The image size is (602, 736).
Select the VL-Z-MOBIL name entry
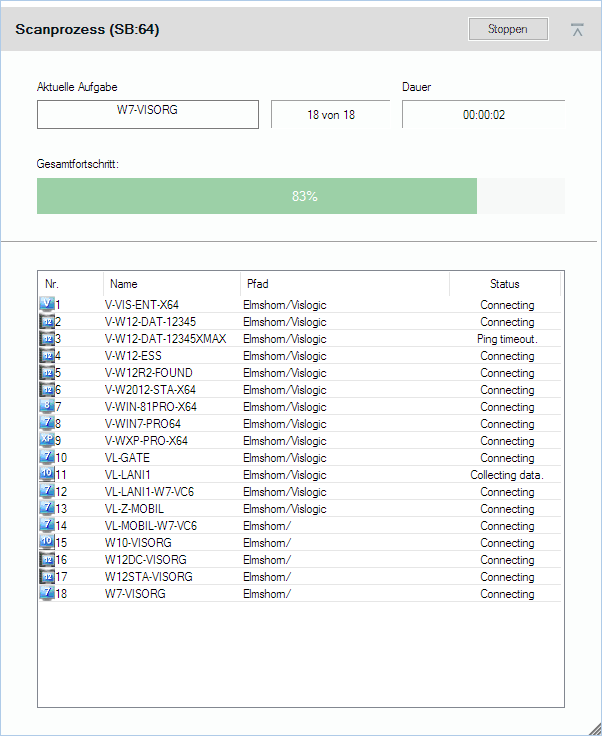[x=134, y=509]
